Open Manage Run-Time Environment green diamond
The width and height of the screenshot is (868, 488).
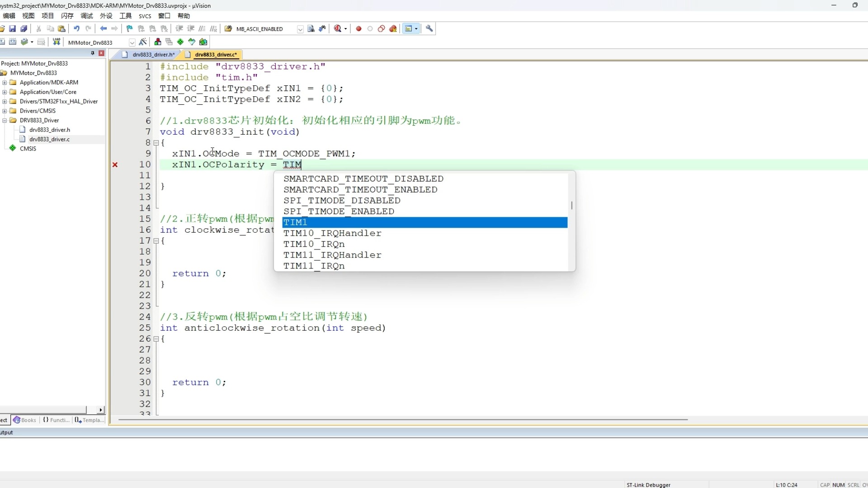click(180, 42)
